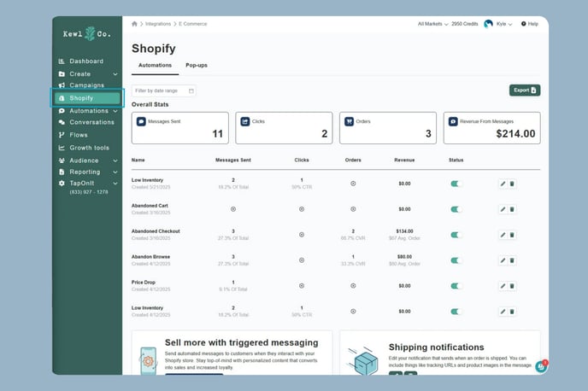
Task: Switch to the Automations tab
Action: coord(155,66)
